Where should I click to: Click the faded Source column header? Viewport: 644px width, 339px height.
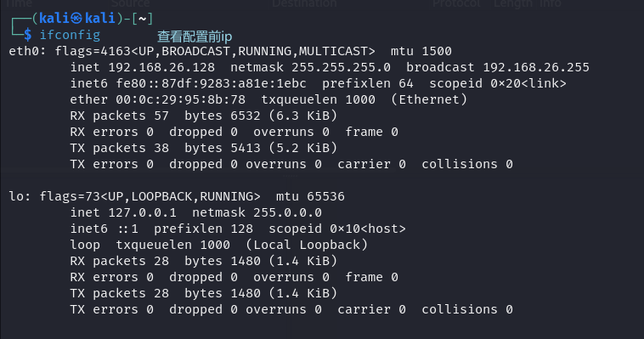point(130,3)
